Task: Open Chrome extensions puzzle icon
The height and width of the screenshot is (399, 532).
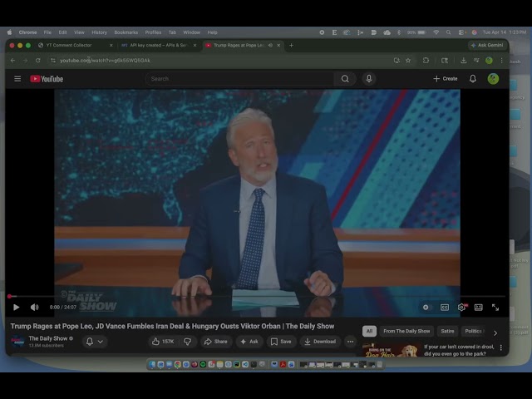Action: (426, 61)
